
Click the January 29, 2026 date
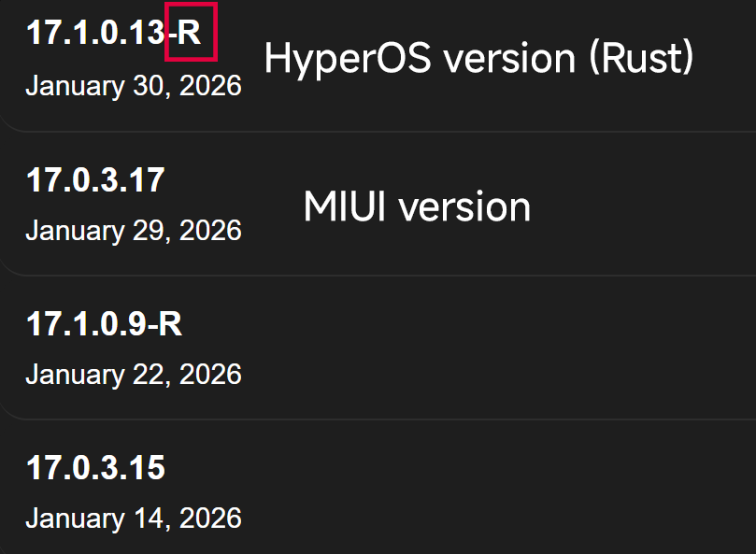134,231
